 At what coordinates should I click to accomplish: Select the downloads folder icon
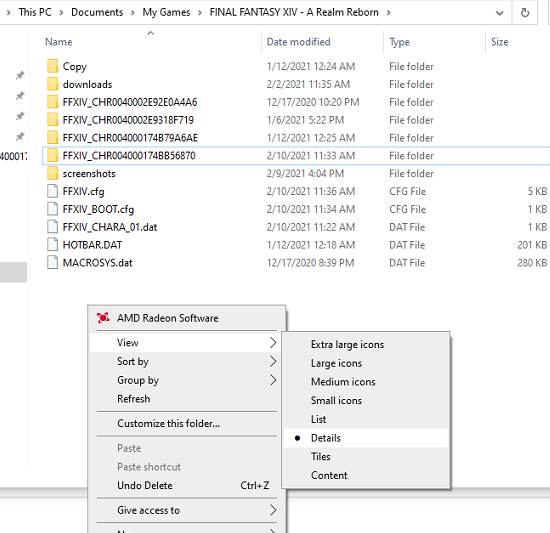point(52,84)
